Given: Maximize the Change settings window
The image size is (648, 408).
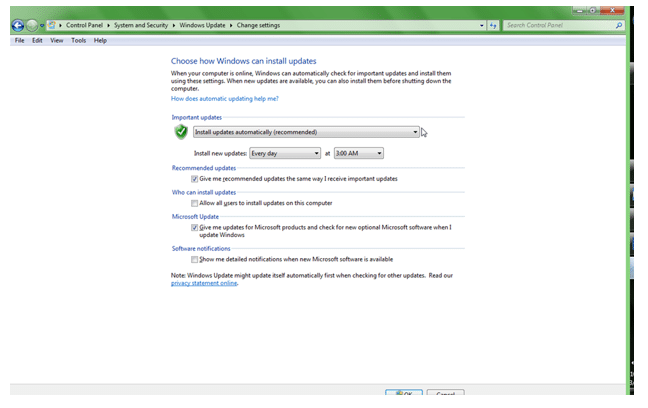Looking at the screenshot, I should click(x=593, y=10).
